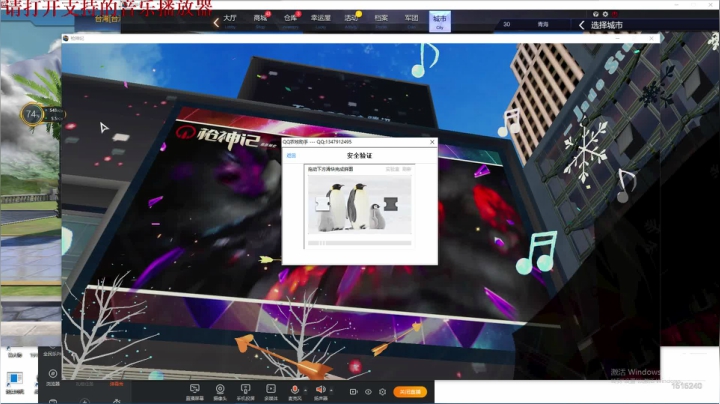
Task: Click the 浏览器 browser icon in left panel
Action: click(53, 376)
